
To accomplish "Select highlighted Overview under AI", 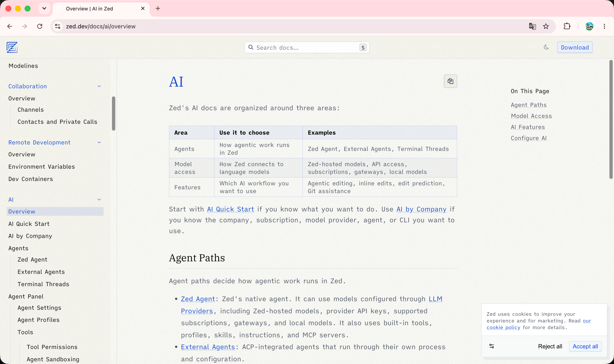I will click(55, 211).
